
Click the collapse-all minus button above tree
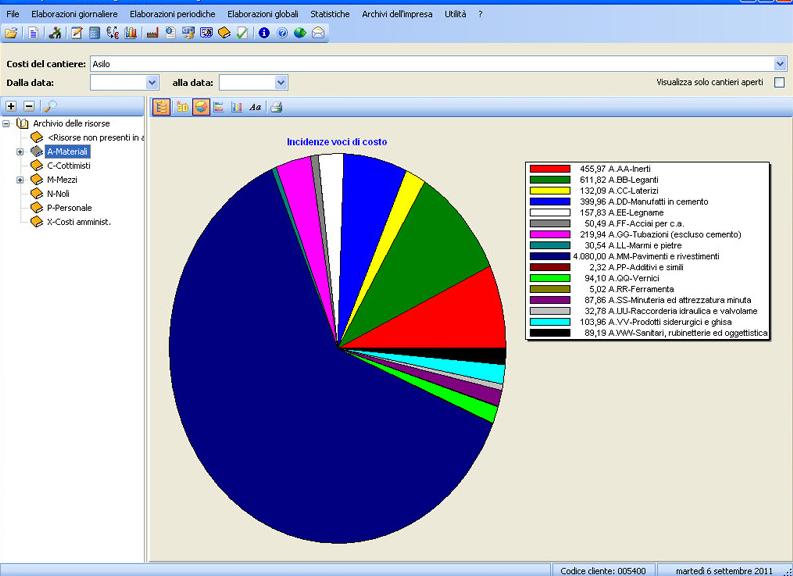tap(28, 105)
